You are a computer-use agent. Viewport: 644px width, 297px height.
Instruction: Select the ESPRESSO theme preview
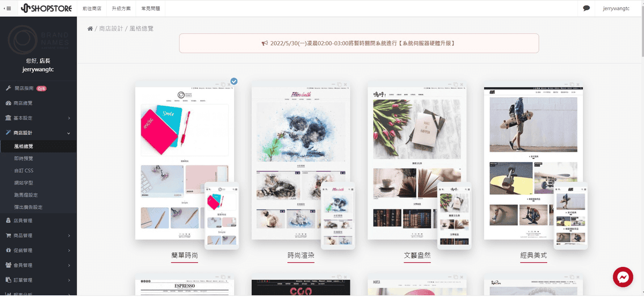tap(185, 286)
